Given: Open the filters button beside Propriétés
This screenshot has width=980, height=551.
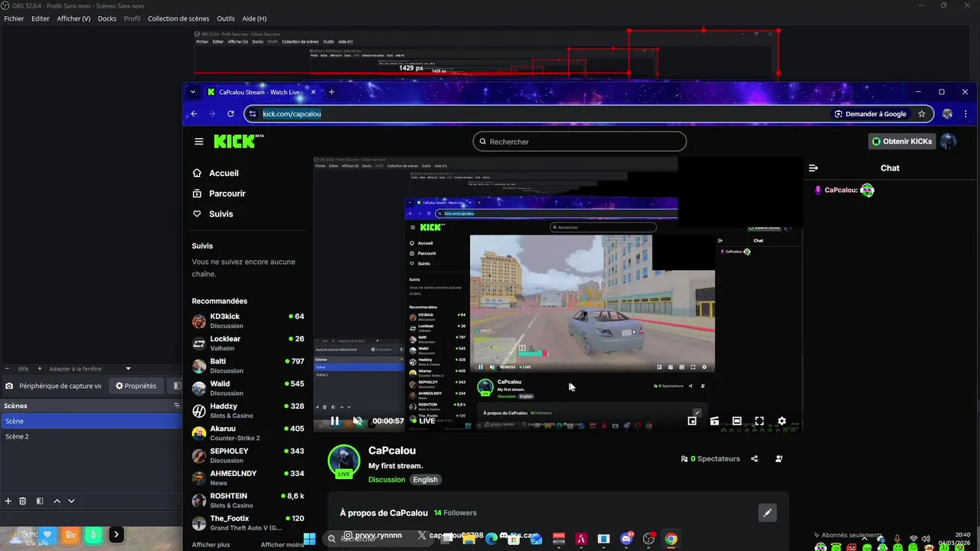Looking at the screenshot, I should pyautogui.click(x=177, y=386).
